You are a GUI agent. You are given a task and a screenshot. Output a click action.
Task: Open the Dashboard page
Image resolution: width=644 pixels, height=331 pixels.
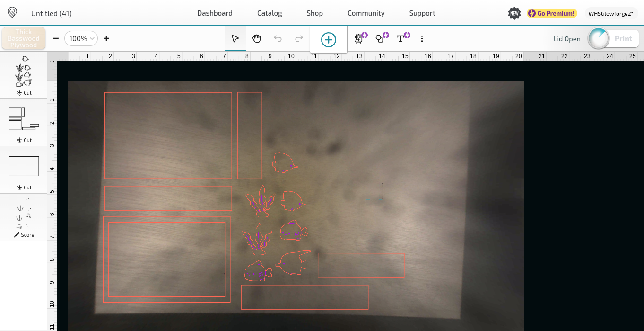pyautogui.click(x=215, y=13)
